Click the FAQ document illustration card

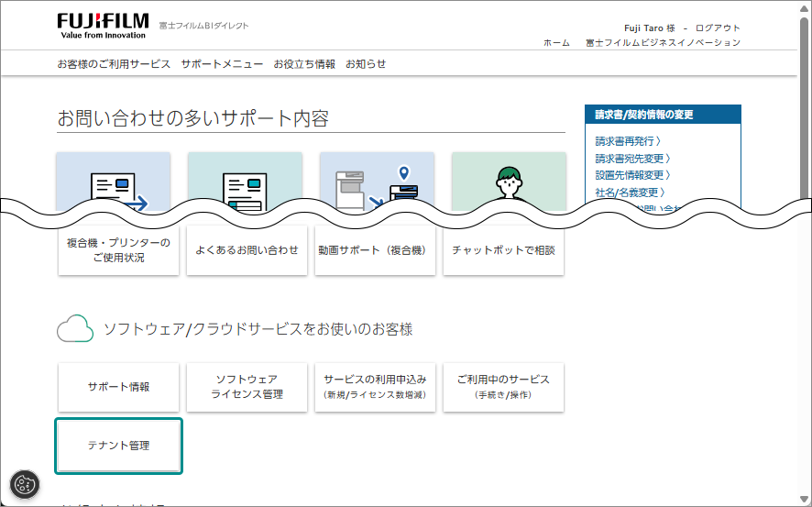[x=245, y=182]
